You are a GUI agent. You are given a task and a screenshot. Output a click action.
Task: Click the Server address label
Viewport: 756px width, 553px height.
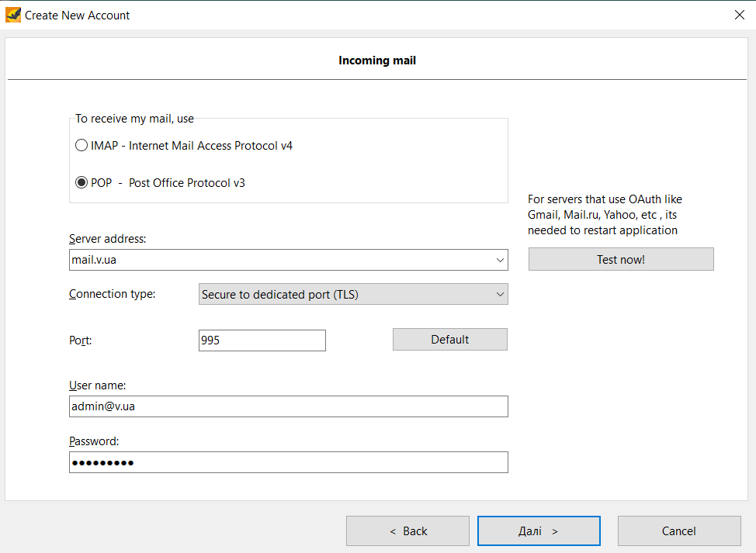(x=108, y=239)
